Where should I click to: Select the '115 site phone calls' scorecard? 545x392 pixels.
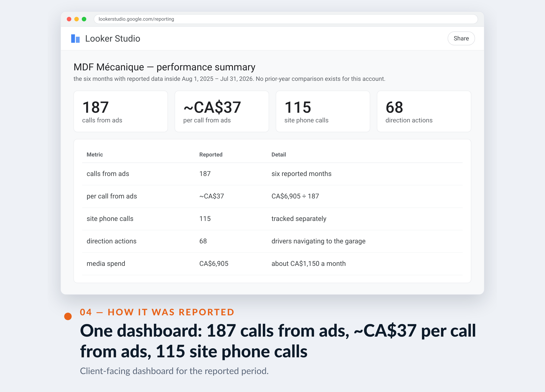[323, 111]
